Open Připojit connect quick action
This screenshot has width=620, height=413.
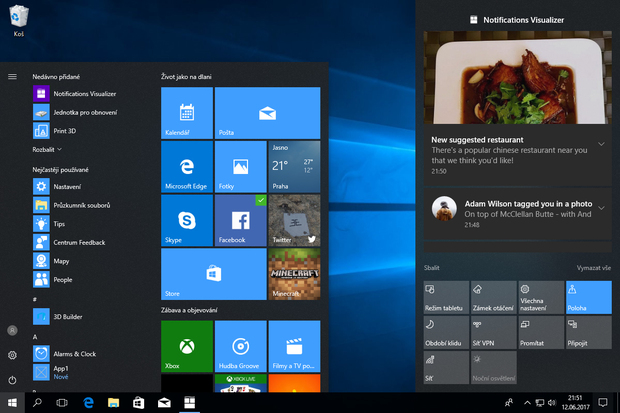pos(589,332)
